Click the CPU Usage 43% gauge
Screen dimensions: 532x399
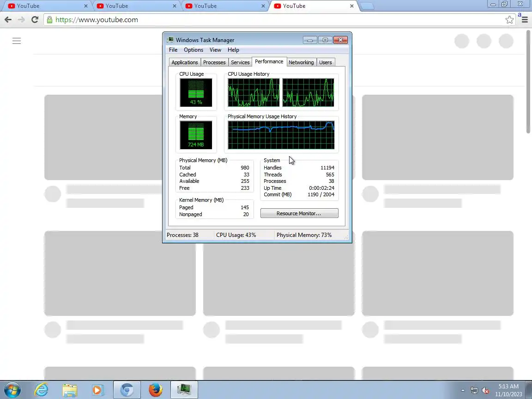[x=196, y=93]
